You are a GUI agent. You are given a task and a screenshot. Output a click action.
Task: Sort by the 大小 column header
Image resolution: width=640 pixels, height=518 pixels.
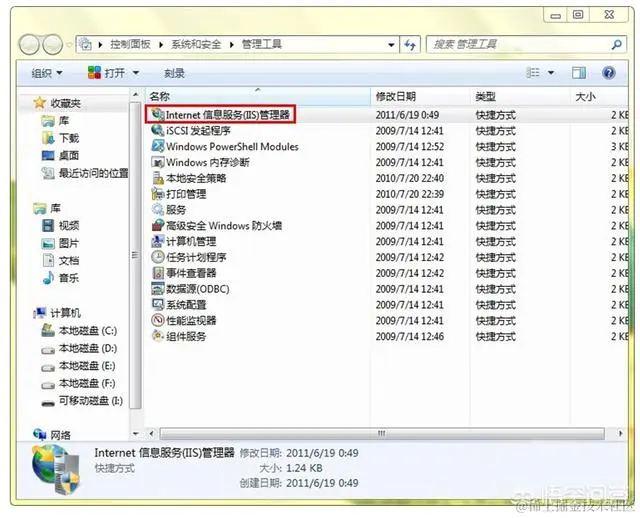(x=599, y=97)
